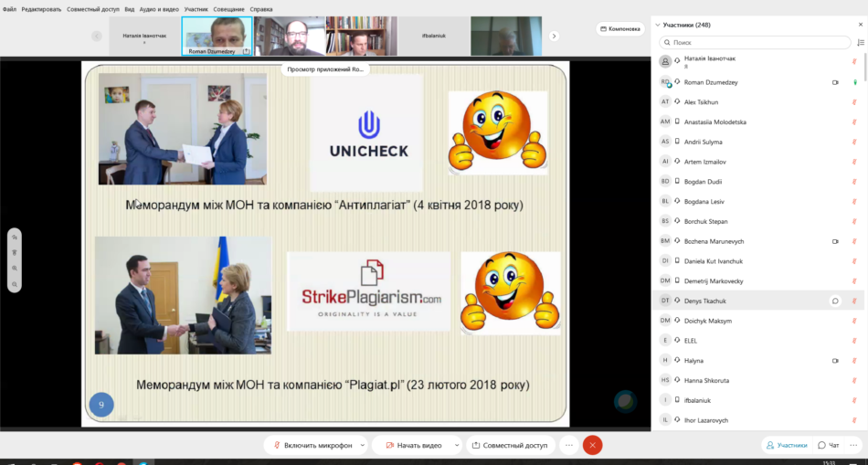Open the Аудио и видео menu
This screenshot has height=465, width=868.
click(x=158, y=9)
